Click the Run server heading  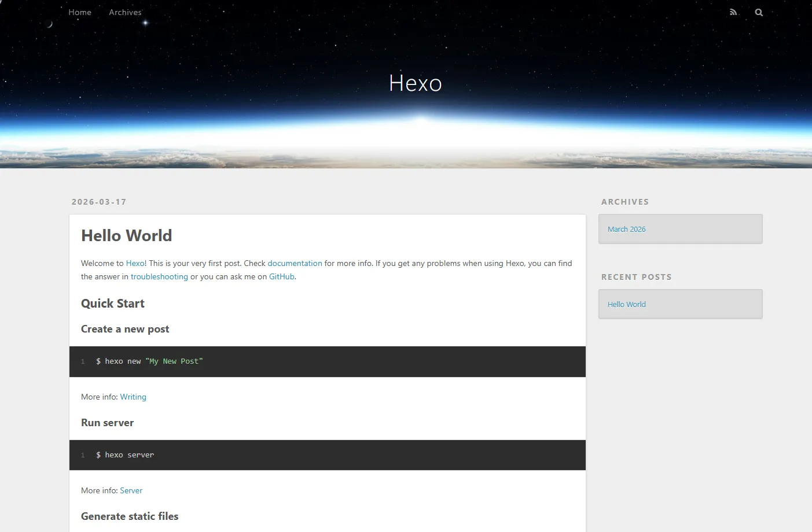tap(107, 423)
